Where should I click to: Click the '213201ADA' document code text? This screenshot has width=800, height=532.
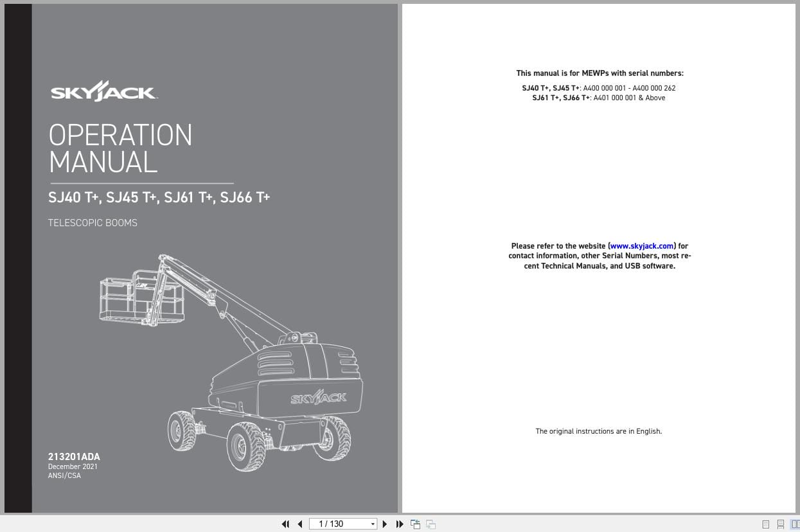click(74, 457)
